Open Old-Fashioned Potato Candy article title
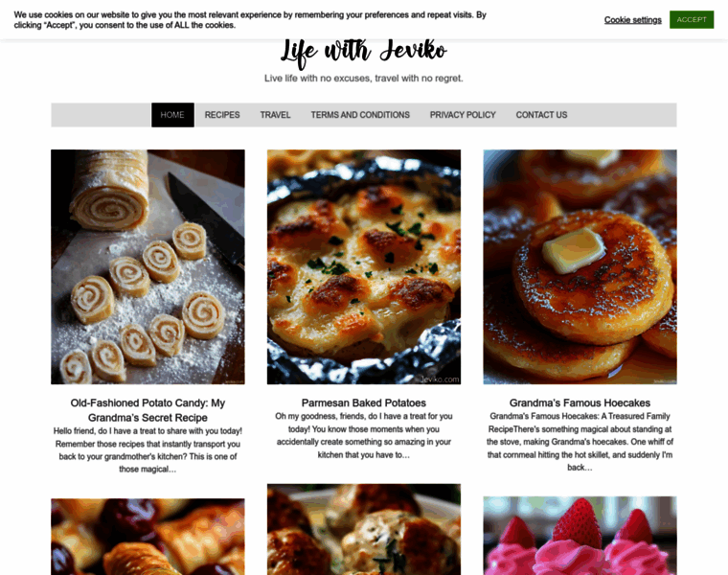Image resolution: width=728 pixels, height=575 pixels. click(x=148, y=410)
